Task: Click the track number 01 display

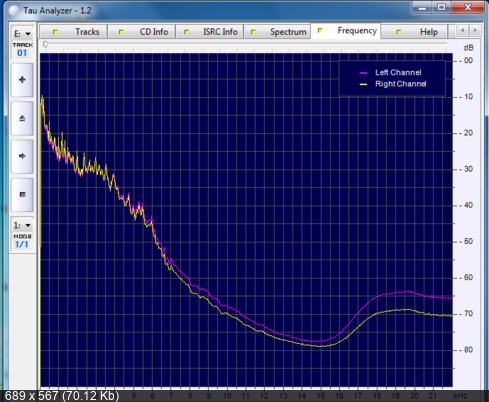Action: (x=22, y=53)
